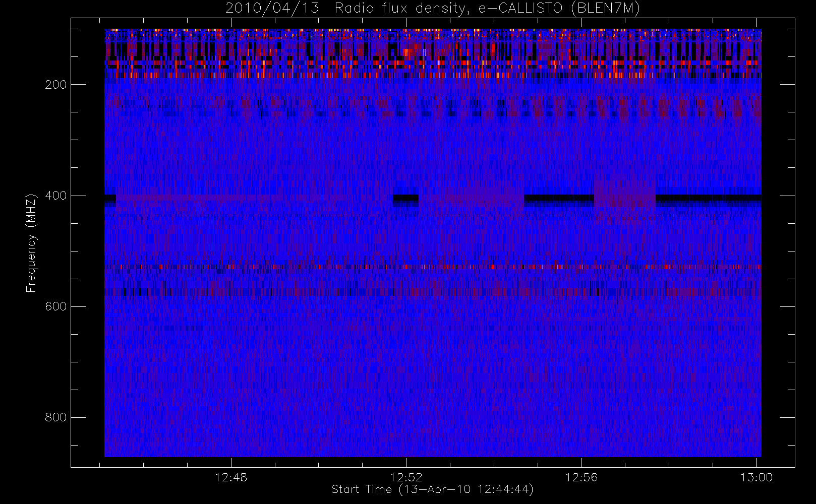816x504 pixels.
Task: Click the plot title "Radio flux density, e-CALLISTO (BLEN7M)"
Action: coord(487,9)
